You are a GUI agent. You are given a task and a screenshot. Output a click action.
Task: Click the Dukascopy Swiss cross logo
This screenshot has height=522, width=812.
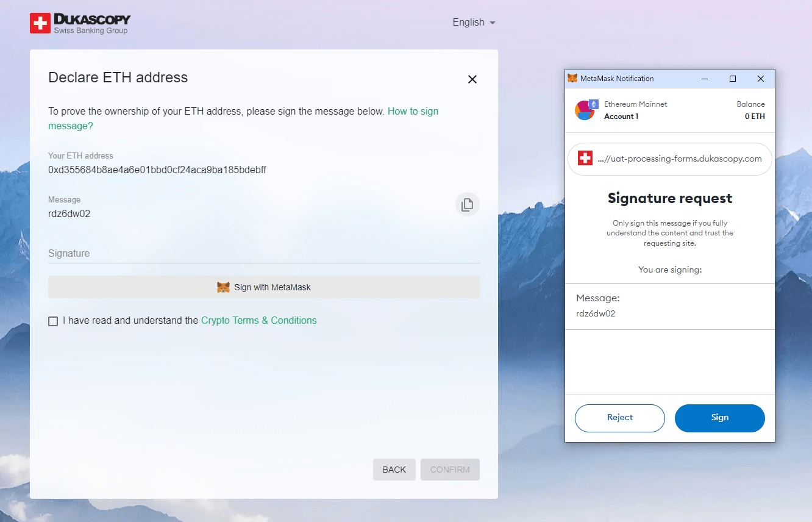click(40, 23)
